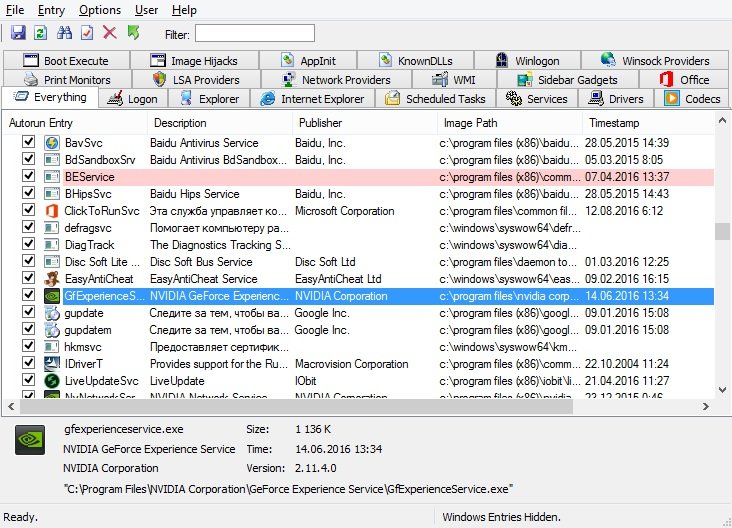The width and height of the screenshot is (732, 528).
Task: Click 'Windows Entries Hidden.' in status bar
Action: coord(501,517)
